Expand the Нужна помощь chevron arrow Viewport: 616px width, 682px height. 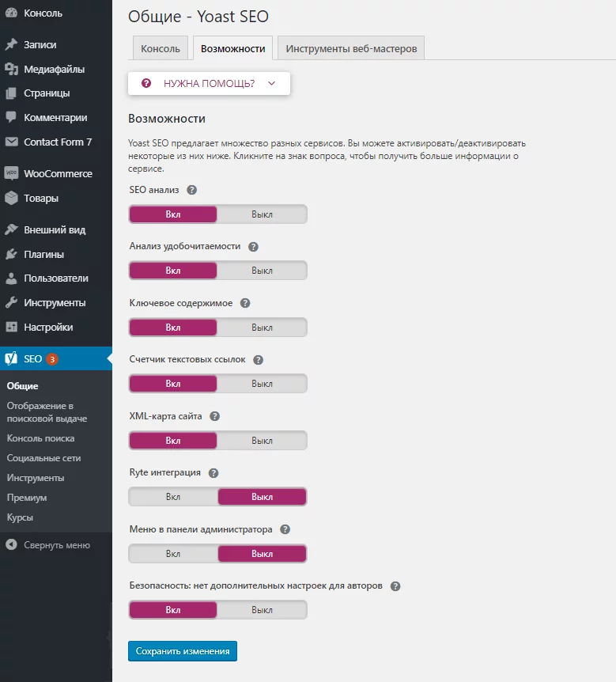point(272,84)
